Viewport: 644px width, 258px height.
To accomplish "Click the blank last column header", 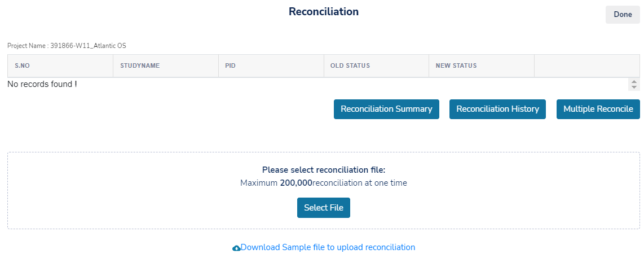I will [x=587, y=66].
